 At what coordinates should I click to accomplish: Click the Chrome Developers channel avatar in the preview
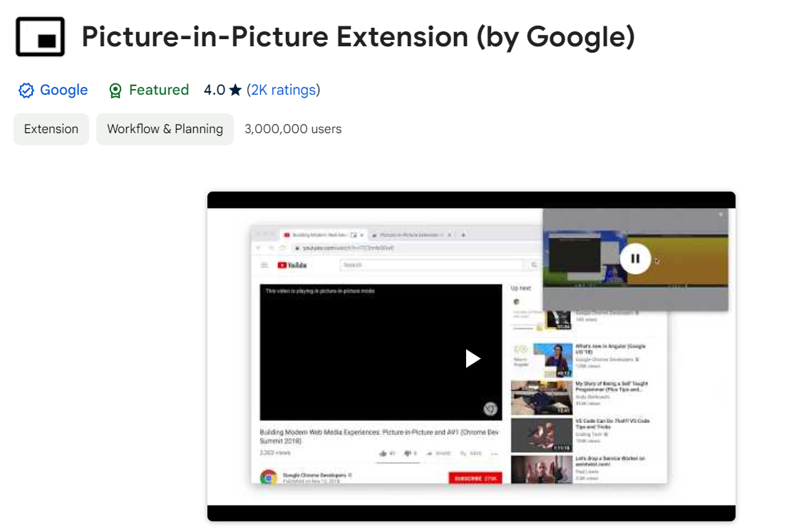coord(268,476)
